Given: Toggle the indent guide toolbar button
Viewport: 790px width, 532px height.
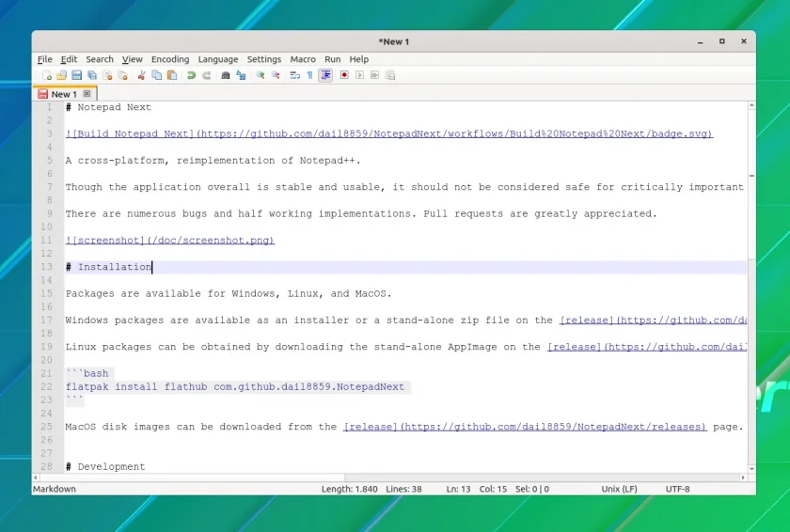Looking at the screenshot, I should 325,75.
